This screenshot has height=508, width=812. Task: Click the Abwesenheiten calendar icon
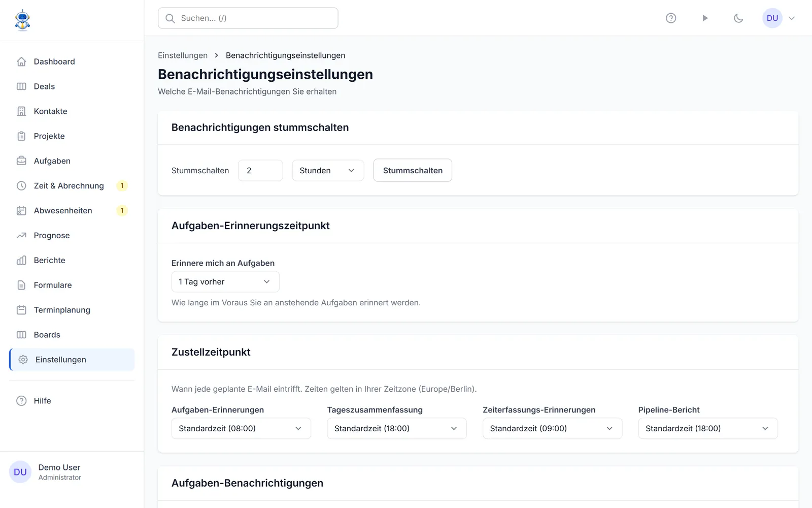21,211
